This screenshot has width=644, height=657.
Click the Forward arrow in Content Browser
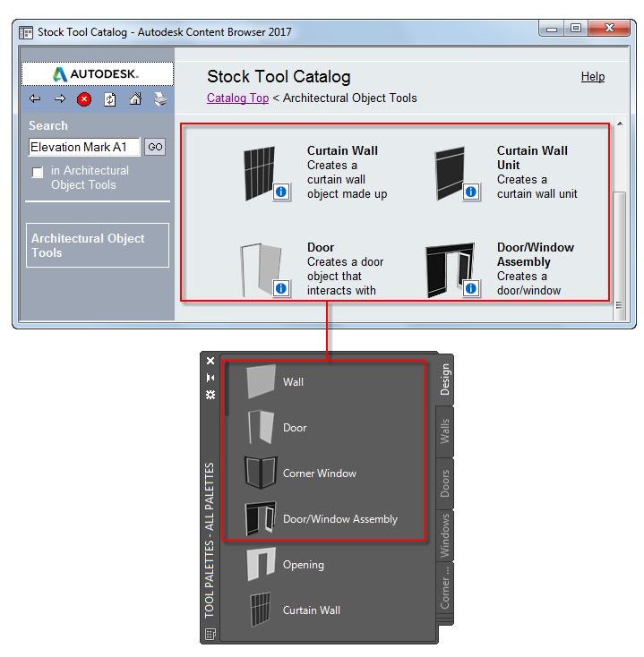(60, 99)
